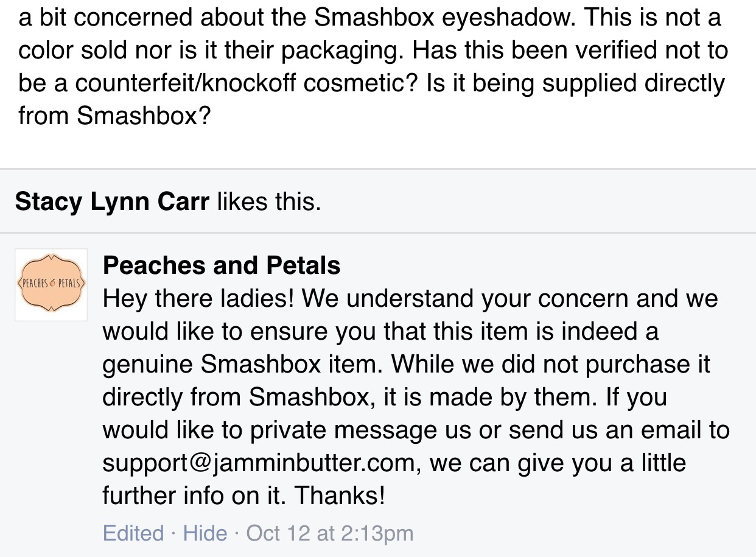Open the Peaches and Petals page name

[222, 265]
